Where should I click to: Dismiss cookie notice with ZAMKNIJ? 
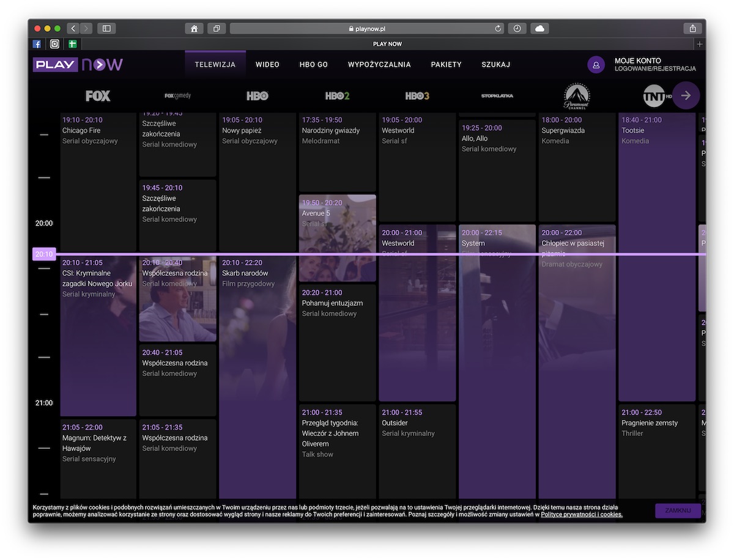678,510
